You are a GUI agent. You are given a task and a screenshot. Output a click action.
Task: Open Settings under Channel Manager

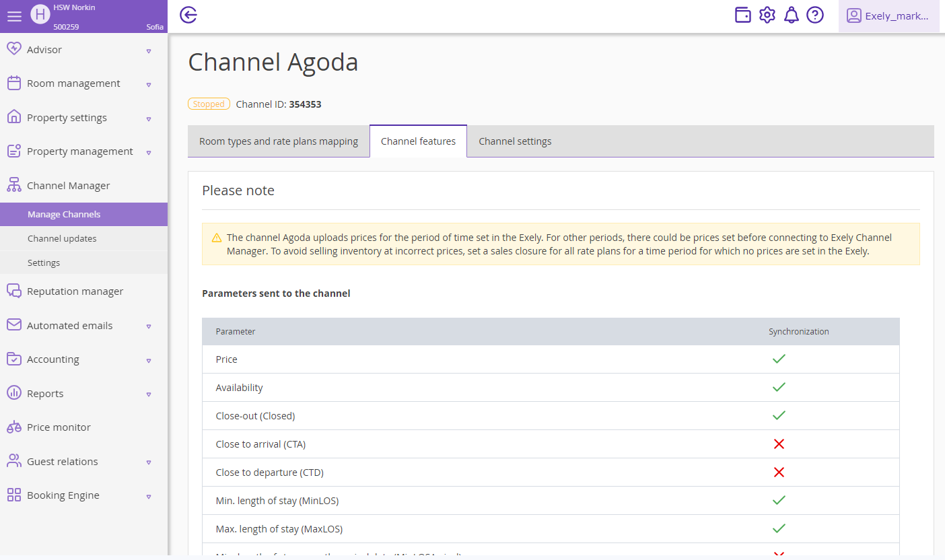click(44, 263)
